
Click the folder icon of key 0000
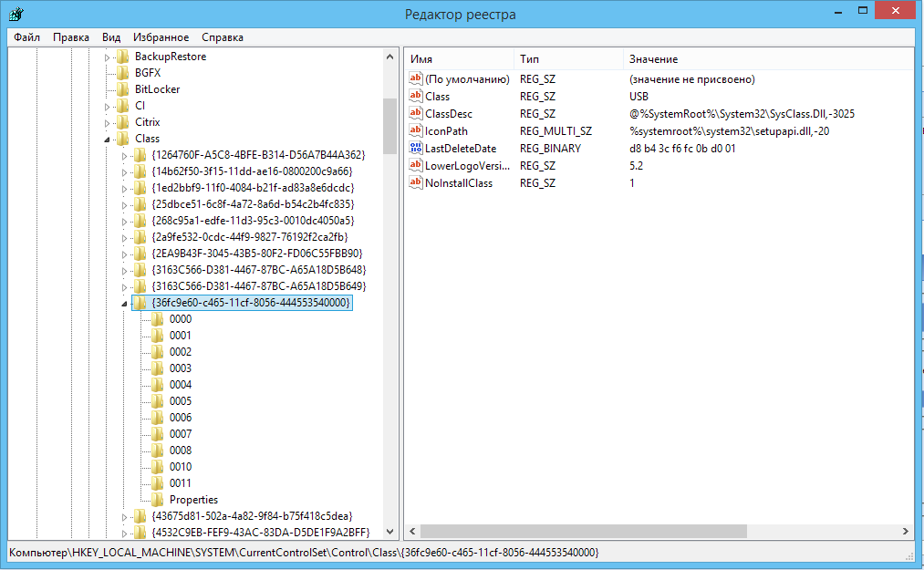(158, 319)
